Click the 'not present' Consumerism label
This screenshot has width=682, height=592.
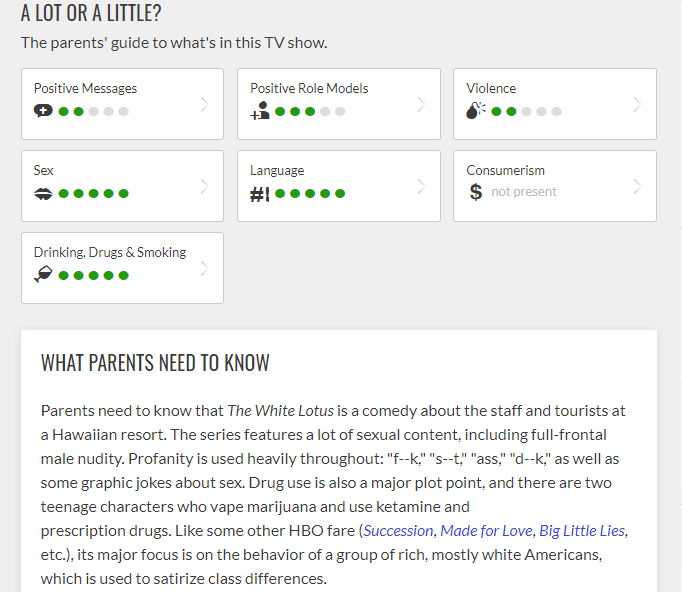coord(524,192)
